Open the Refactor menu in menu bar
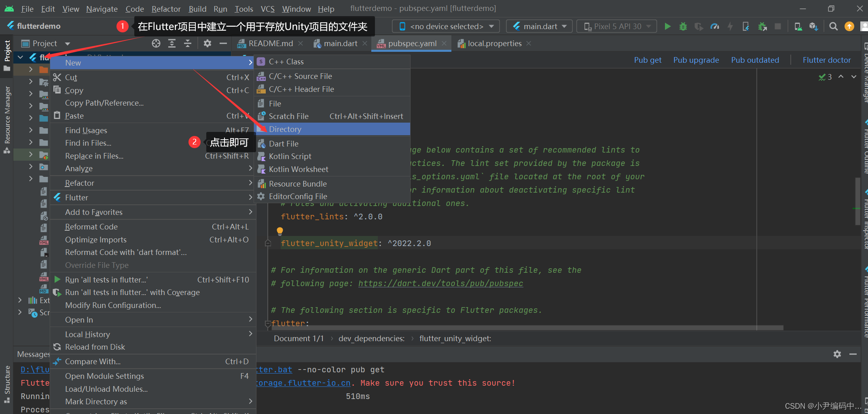The height and width of the screenshot is (414, 868). (166, 8)
